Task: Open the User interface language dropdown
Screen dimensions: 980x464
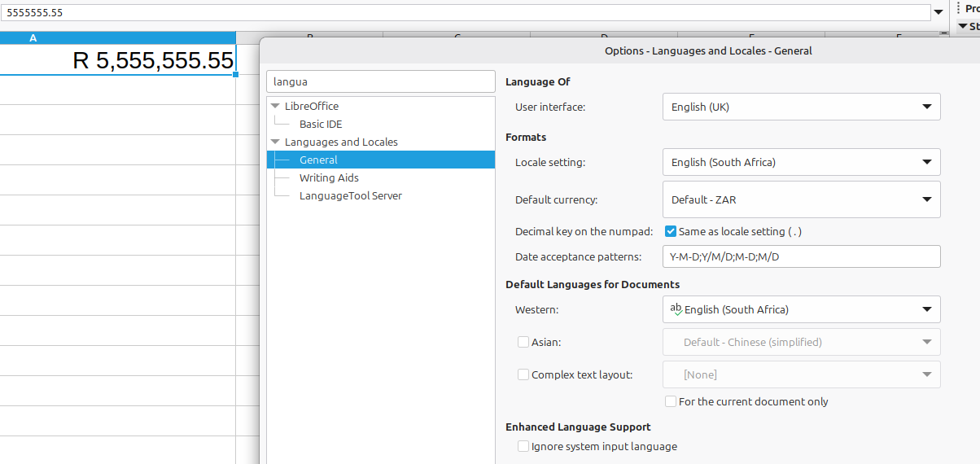Action: (801, 107)
